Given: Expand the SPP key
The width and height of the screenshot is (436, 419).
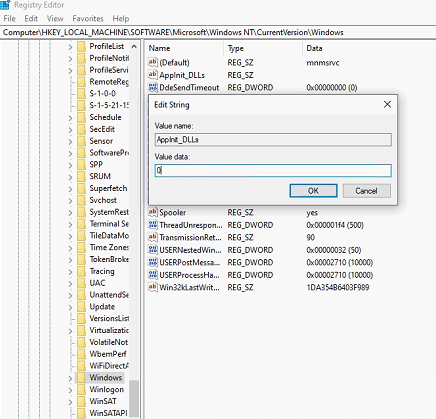Looking at the screenshot, I should pyautogui.click(x=70, y=165).
